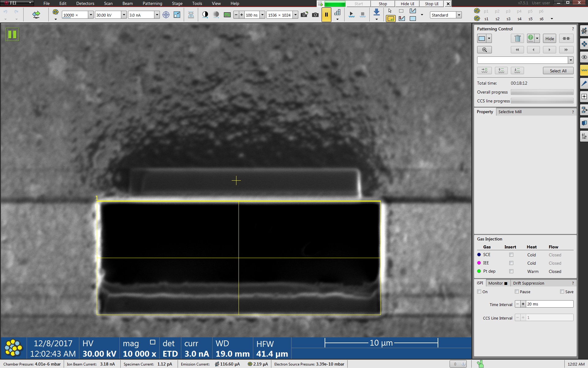Enable the Pt dep Insert checkbox

(x=511, y=271)
